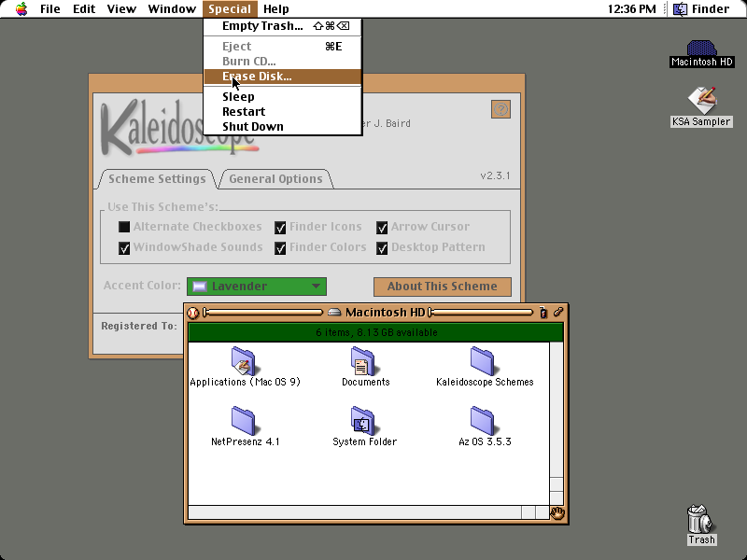747x560 pixels.
Task: Open the Window menu
Action: [x=172, y=8]
